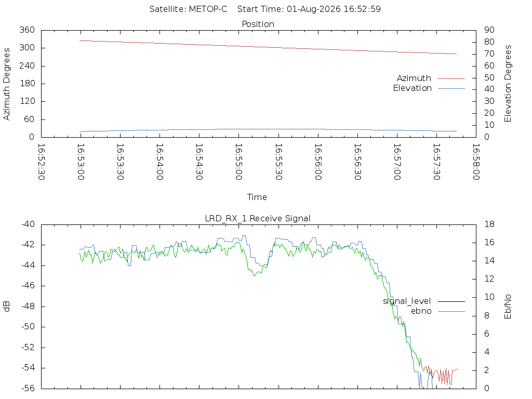Click the -40 dB axis value
Viewport: 532px width, 399px height.
pos(28,224)
